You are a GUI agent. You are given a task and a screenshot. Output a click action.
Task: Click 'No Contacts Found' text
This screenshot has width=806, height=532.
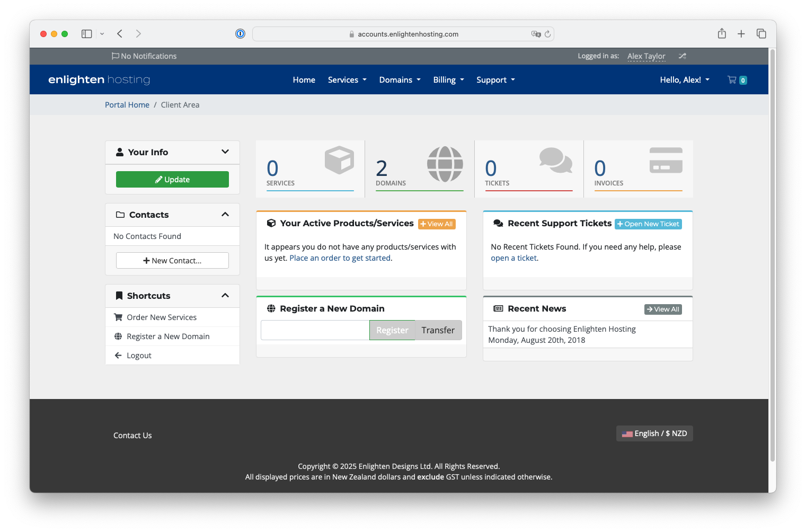click(147, 236)
